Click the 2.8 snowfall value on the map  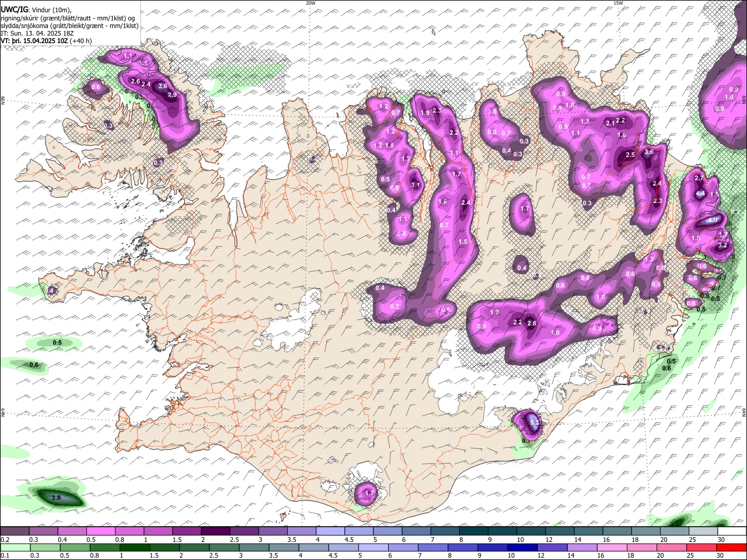532,323
